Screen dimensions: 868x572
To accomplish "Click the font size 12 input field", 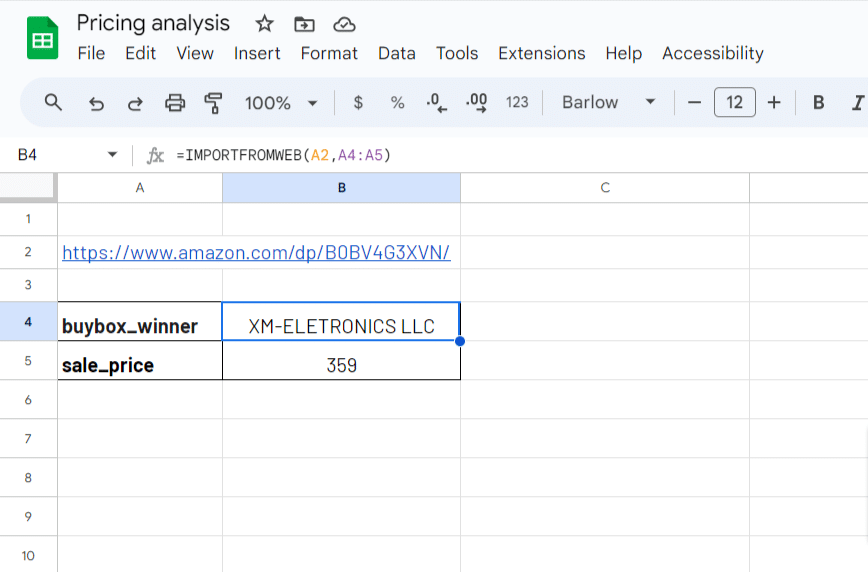I will [734, 102].
